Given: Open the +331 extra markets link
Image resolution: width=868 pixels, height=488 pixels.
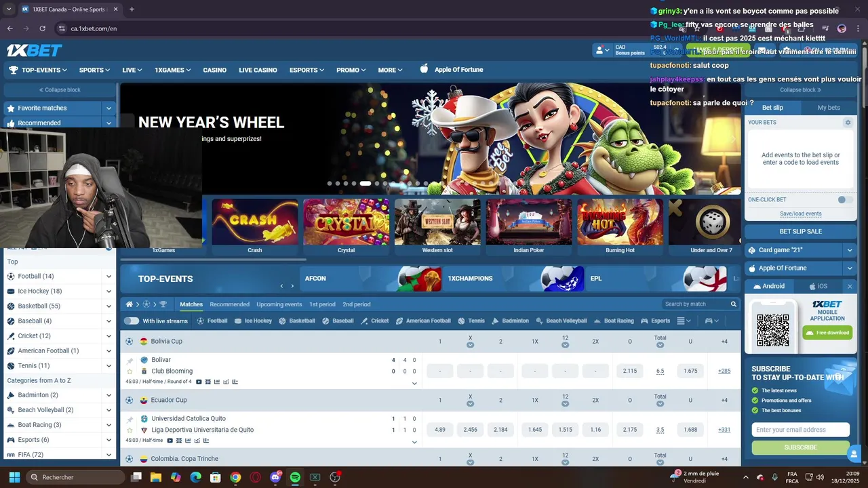Looking at the screenshot, I should 724,430.
